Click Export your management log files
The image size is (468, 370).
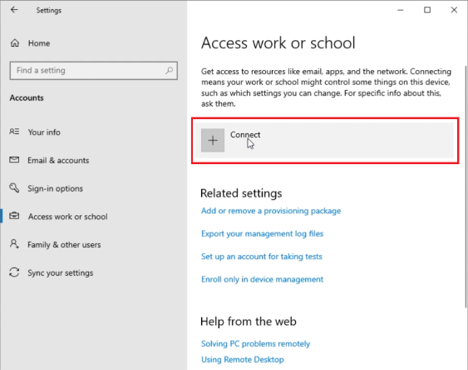[x=262, y=234]
